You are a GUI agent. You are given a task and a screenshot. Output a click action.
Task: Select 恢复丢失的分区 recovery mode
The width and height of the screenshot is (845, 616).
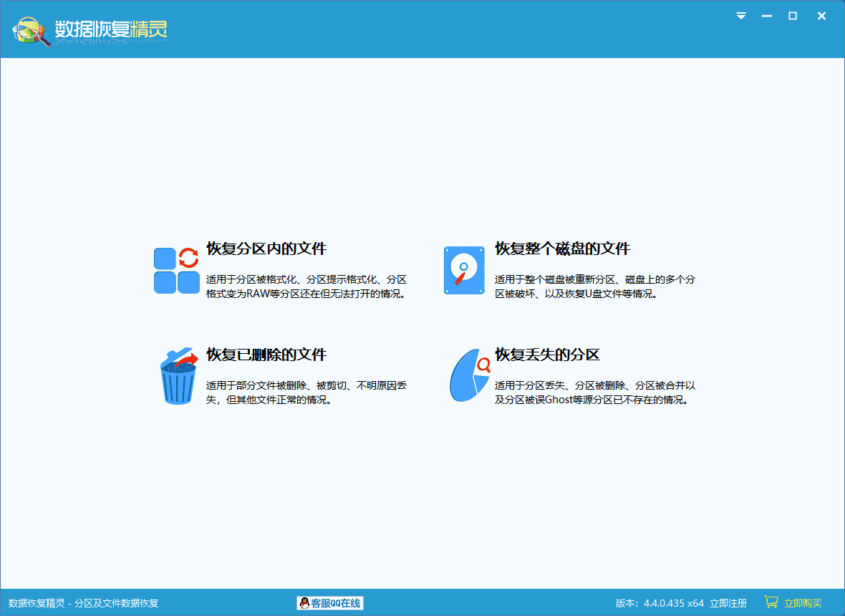coord(547,354)
